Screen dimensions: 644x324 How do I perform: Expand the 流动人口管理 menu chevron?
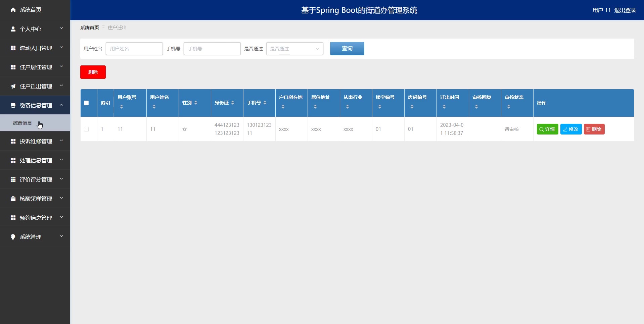pos(61,48)
